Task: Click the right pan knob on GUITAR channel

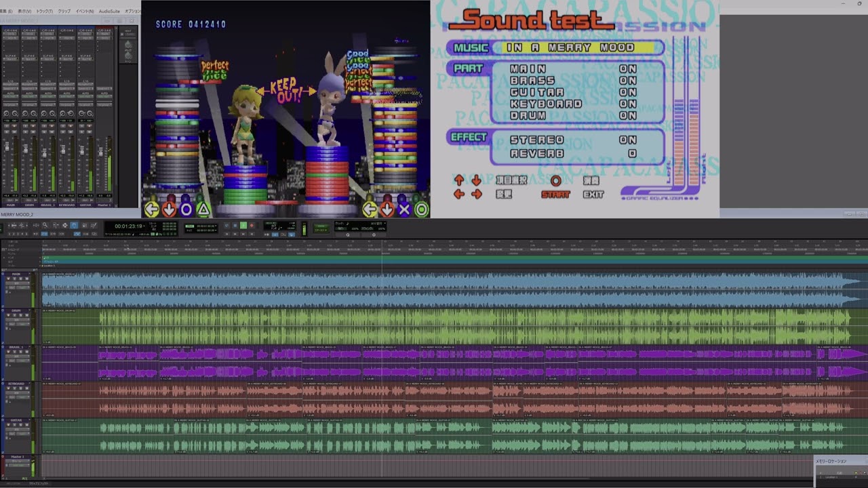Action: [x=90, y=113]
